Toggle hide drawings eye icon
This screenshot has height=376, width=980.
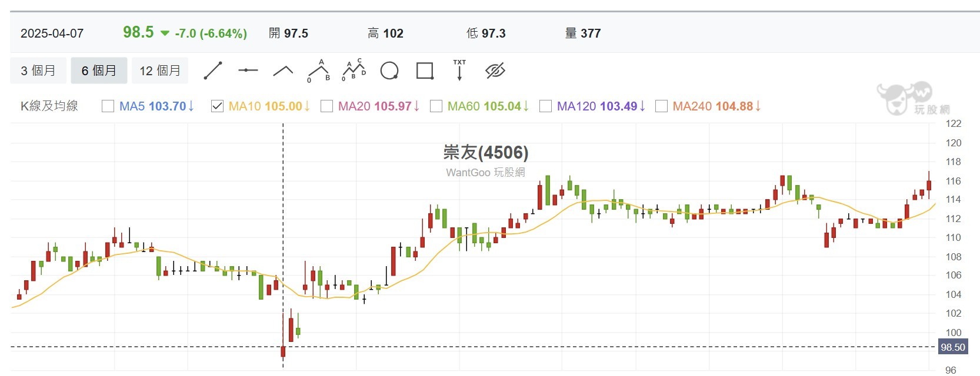tap(495, 71)
